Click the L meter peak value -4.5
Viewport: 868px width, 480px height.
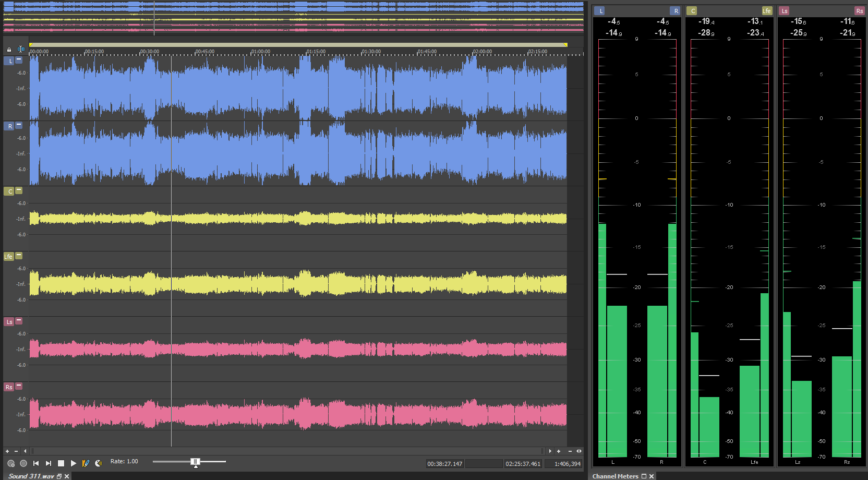(x=614, y=21)
